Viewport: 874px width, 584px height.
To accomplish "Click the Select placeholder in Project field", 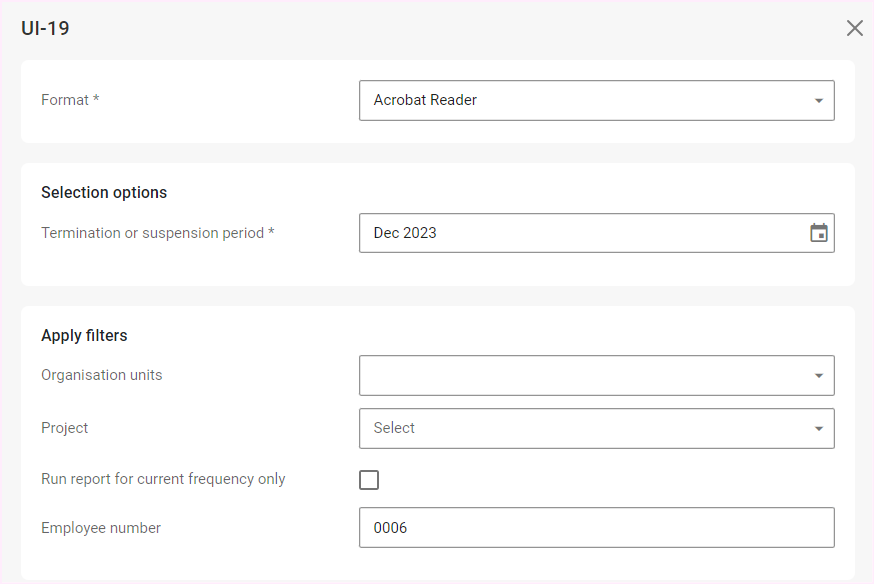I will pos(394,428).
